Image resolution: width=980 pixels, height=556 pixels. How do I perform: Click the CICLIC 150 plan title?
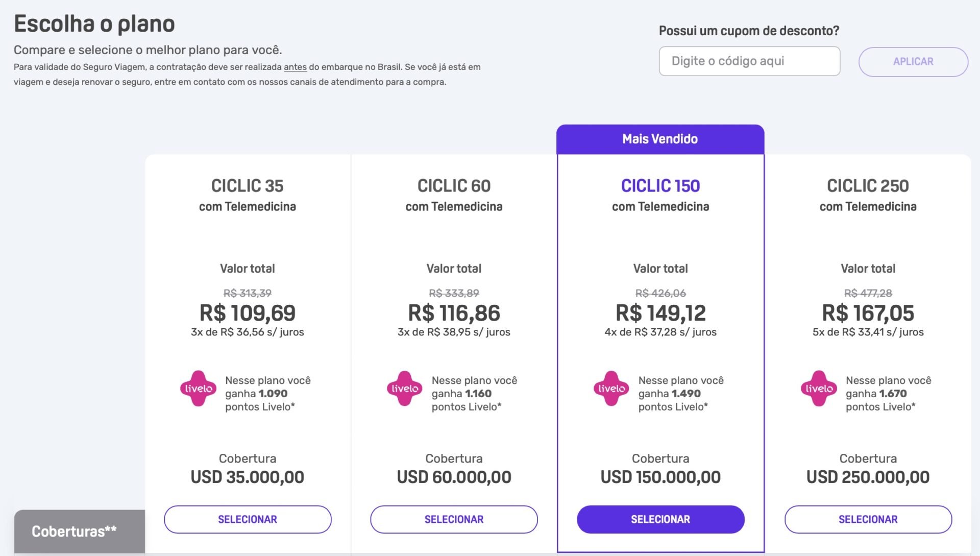pos(660,186)
